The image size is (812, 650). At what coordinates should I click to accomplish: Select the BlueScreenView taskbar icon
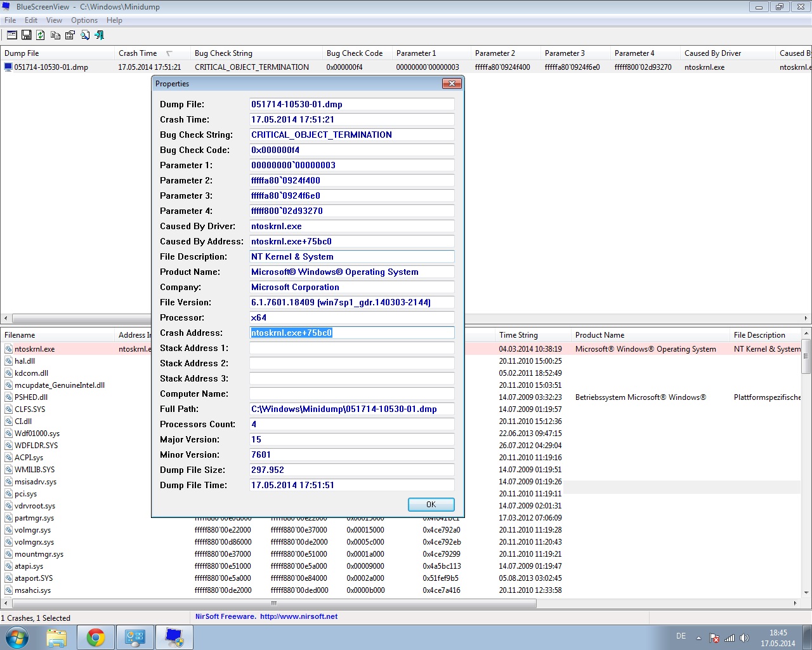174,637
